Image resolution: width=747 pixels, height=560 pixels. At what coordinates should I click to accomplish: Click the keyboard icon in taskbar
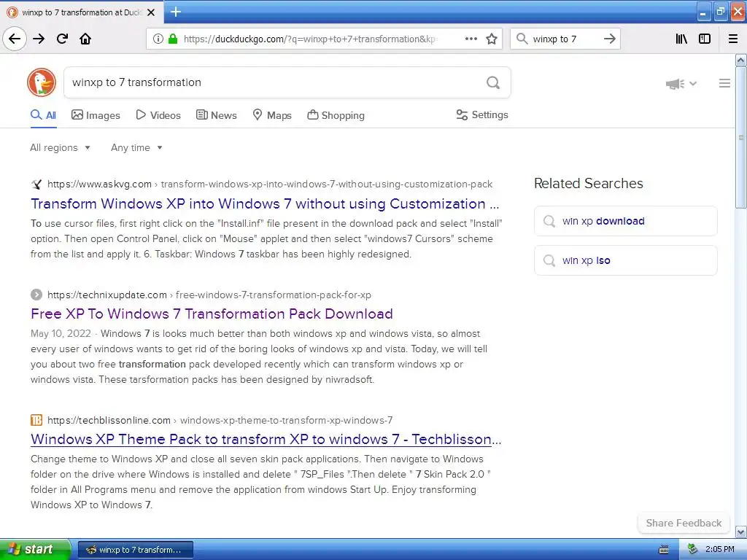pyautogui.click(x=664, y=550)
